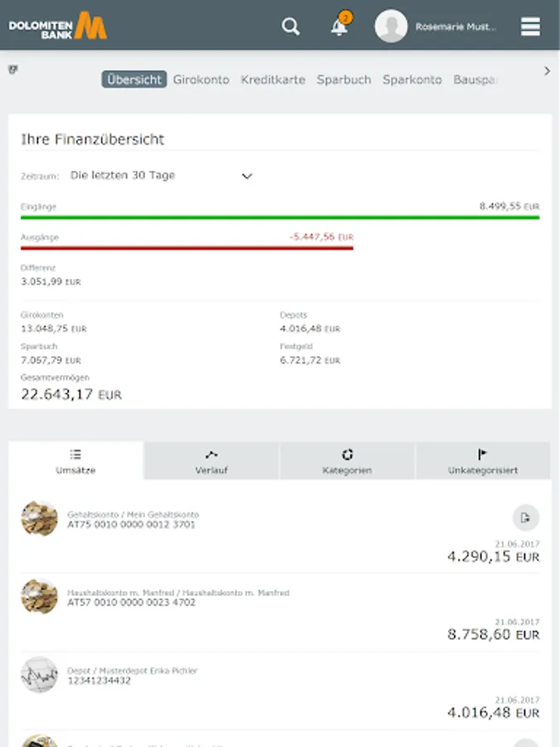Click the Depot chart account icon
The width and height of the screenshot is (560, 747).
tap(39, 675)
